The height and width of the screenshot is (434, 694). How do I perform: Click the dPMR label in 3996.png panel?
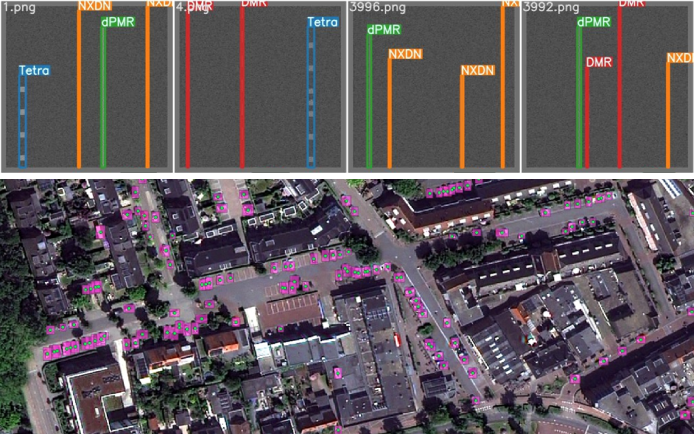pyautogui.click(x=383, y=31)
